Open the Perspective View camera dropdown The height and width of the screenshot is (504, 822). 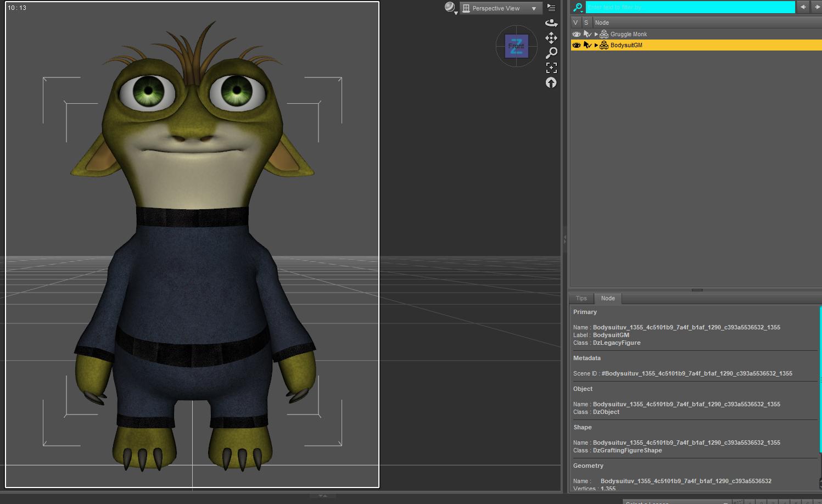(x=501, y=8)
